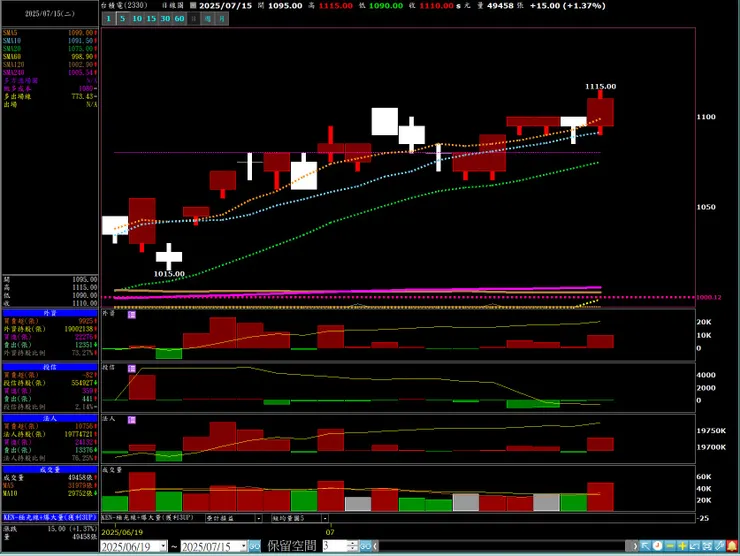The height and width of the screenshot is (556, 740).
Task: Open the 短均量圖5 dropdown
Action: (325, 518)
